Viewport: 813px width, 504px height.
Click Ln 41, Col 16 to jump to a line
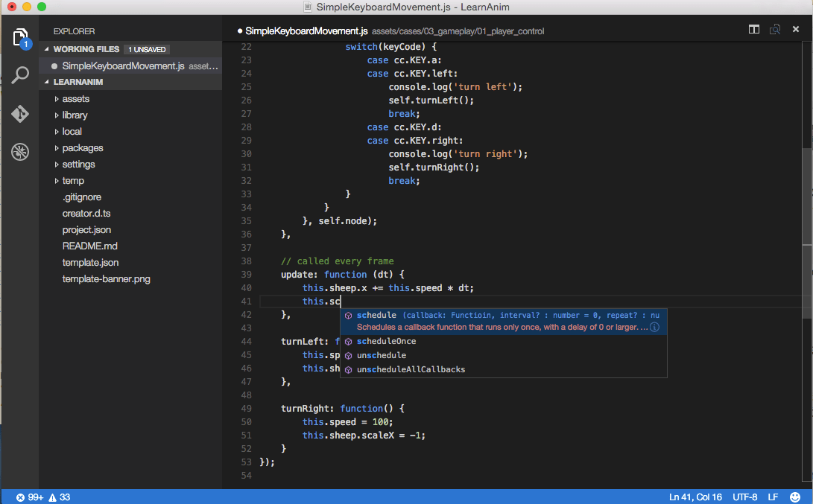click(695, 497)
